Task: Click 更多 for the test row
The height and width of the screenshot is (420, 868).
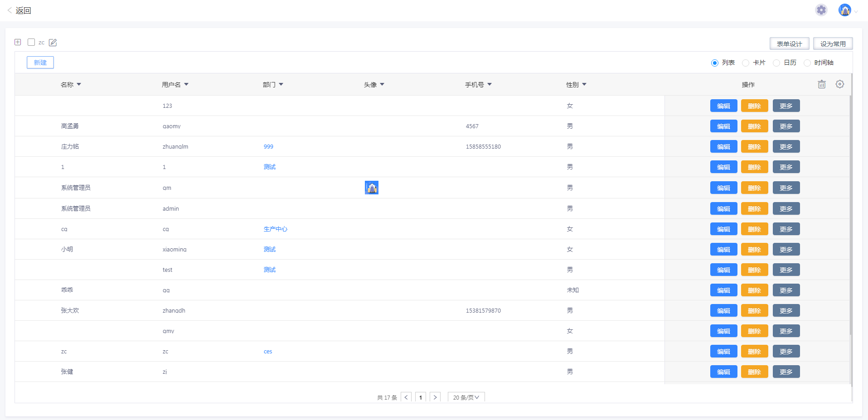Action: click(x=786, y=270)
